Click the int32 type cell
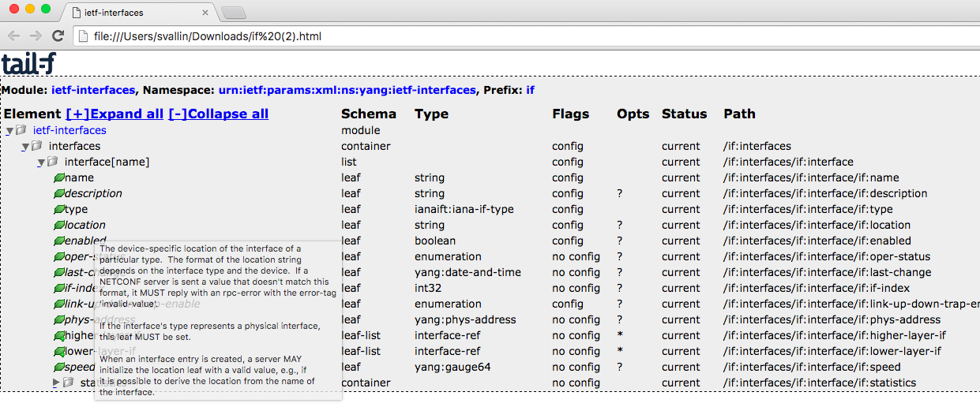This screenshot has height=407, width=980. 428,288
